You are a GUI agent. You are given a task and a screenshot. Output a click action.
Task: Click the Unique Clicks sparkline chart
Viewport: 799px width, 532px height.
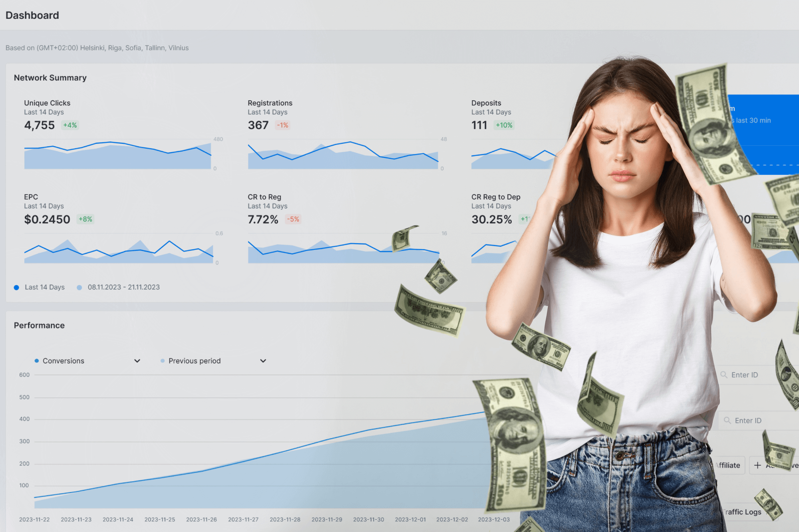(x=117, y=154)
